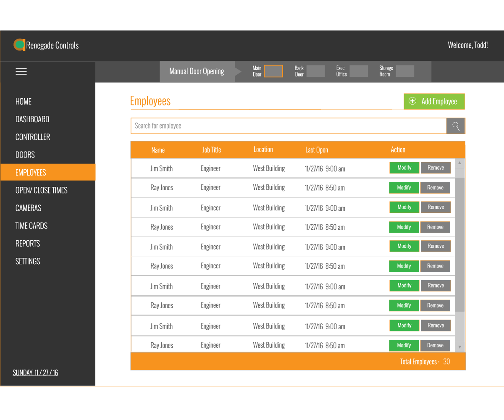Select HOME in the sidebar
This screenshot has width=504, height=420.
(23, 101)
